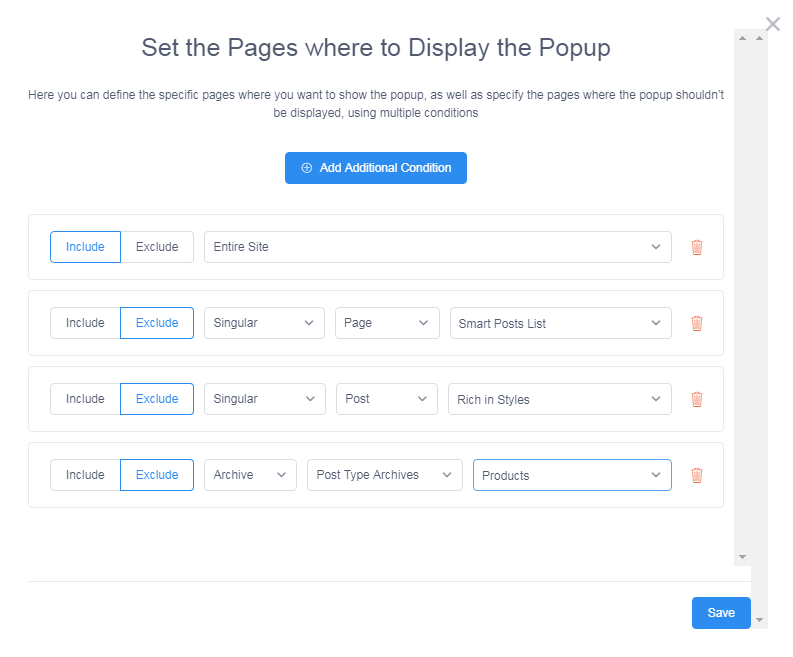Close the popup settings dialog
Screen dimensions: 793x657
[x=772, y=24]
